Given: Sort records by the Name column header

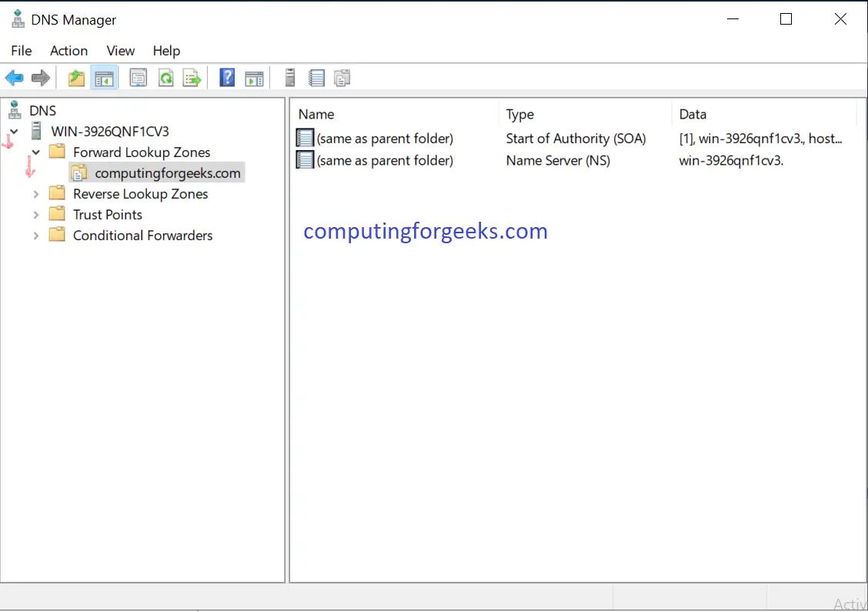Looking at the screenshot, I should click(315, 114).
